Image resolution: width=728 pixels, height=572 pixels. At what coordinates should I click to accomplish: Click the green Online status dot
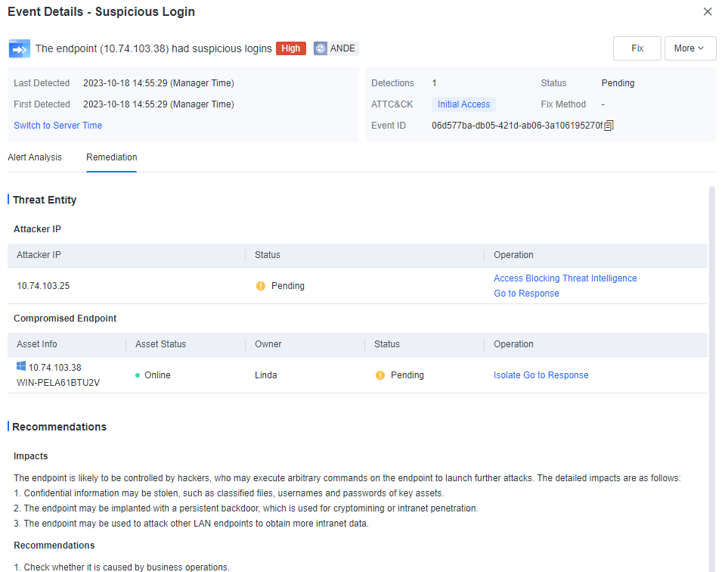pyautogui.click(x=138, y=375)
